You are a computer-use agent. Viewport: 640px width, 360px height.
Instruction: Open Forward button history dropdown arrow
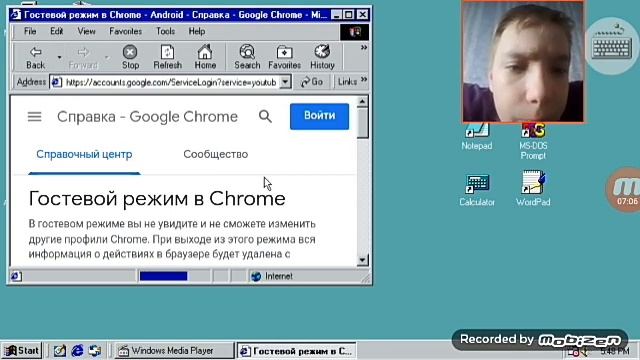click(x=107, y=58)
